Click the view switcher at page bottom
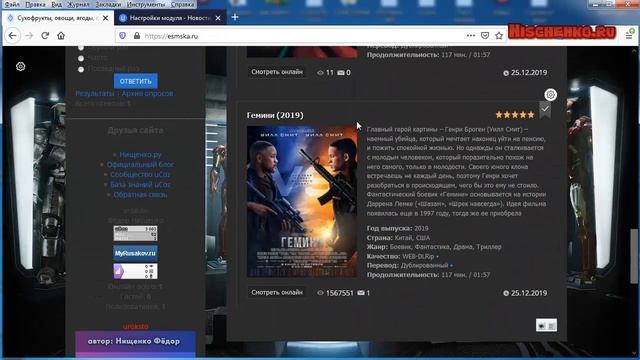 [546, 325]
